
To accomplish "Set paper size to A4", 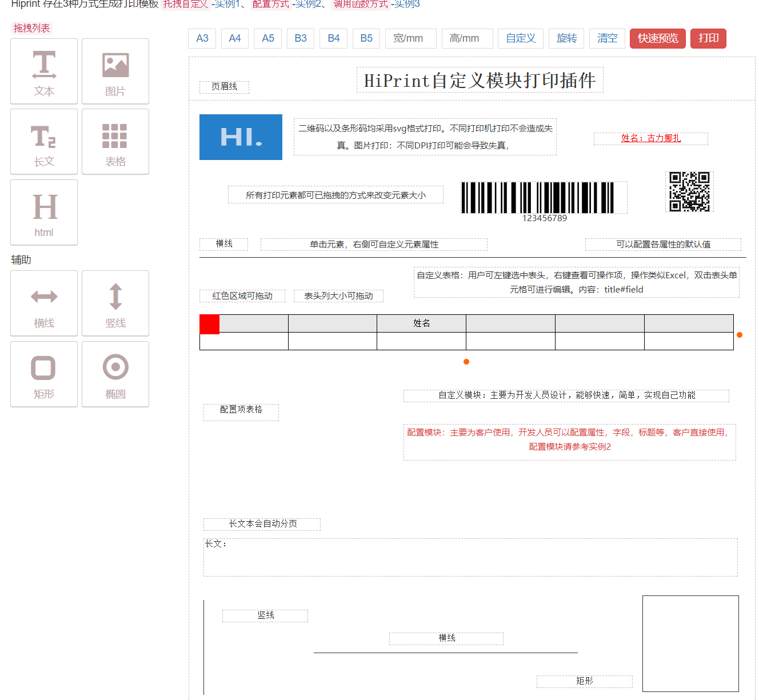I will click(235, 38).
